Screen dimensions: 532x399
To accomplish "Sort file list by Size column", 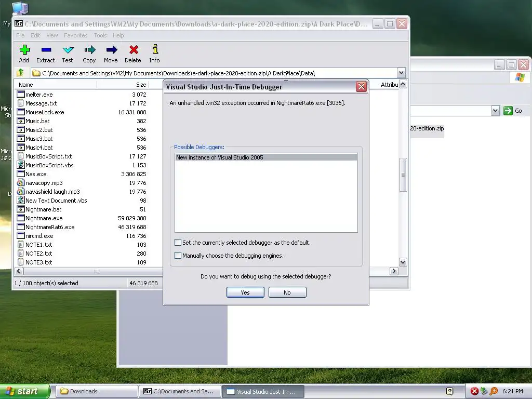I will tap(123, 85).
